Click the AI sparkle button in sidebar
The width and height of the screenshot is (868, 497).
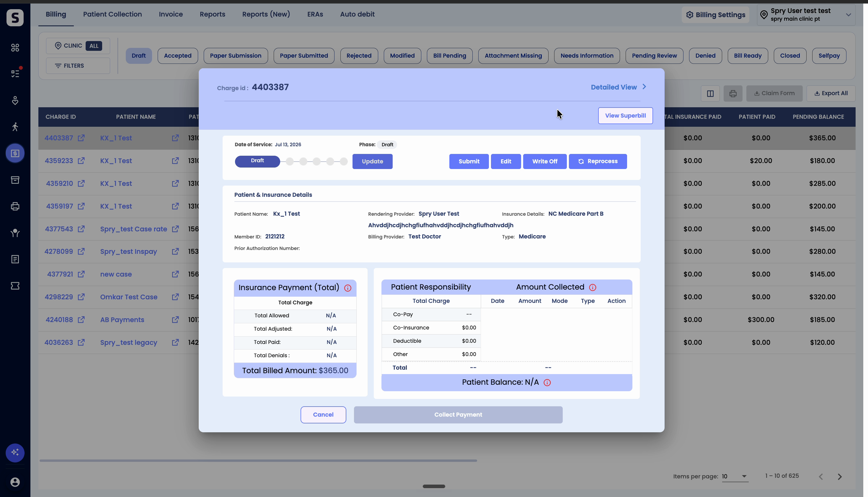click(15, 452)
